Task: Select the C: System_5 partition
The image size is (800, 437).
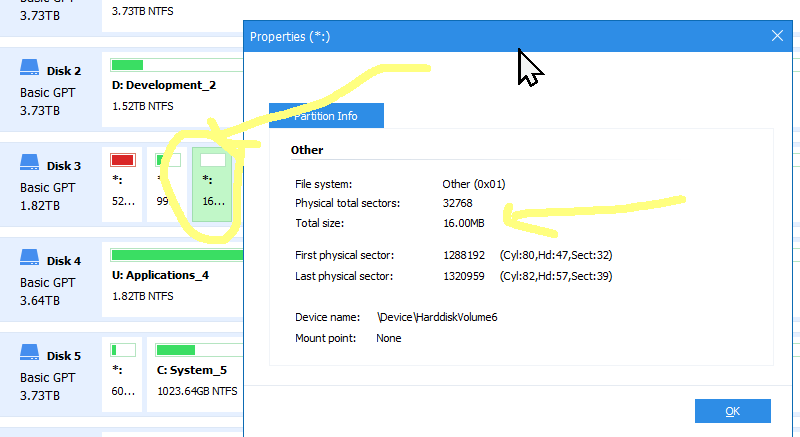Action: click(x=195, y=375)
